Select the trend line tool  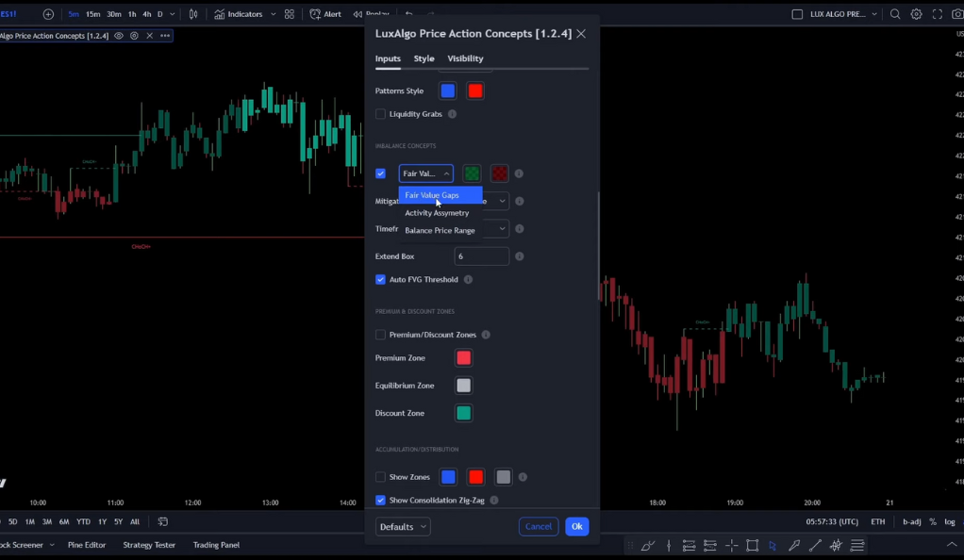(x=815, y=545)
